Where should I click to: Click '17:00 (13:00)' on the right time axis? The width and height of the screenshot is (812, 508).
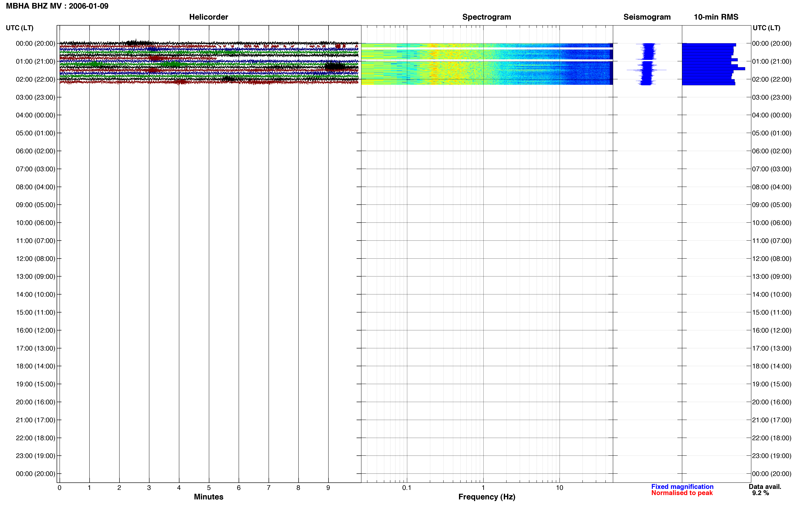[772, 348]
